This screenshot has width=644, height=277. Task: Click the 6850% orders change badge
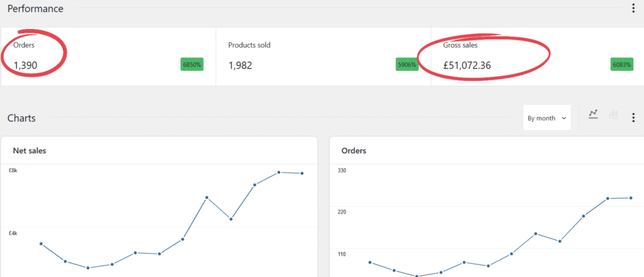(192, 65)
